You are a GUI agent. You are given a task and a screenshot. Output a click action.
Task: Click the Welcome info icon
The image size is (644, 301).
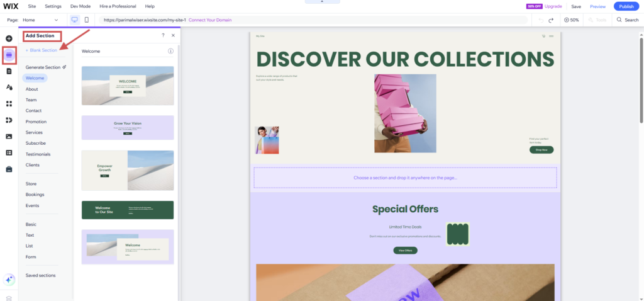(x=170, y=51)
